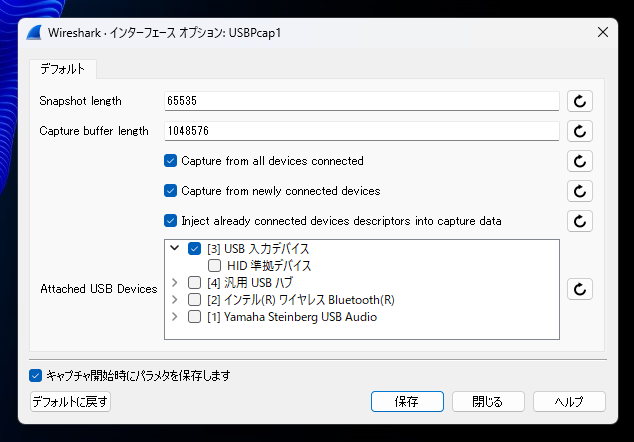Check the [4] 汎用 USB ハブ checkbox
This screenshot has height=442, width=634.
(194, 282)
